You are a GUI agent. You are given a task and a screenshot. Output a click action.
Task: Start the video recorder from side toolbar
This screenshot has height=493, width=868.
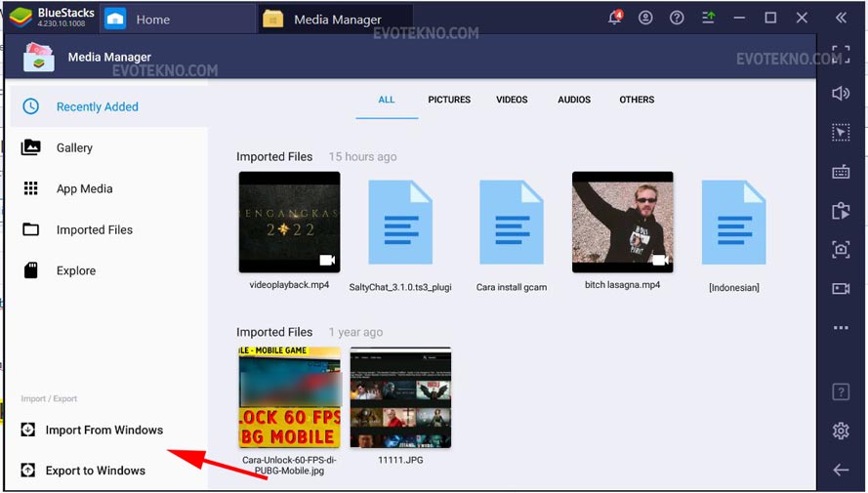click(841, 289)
